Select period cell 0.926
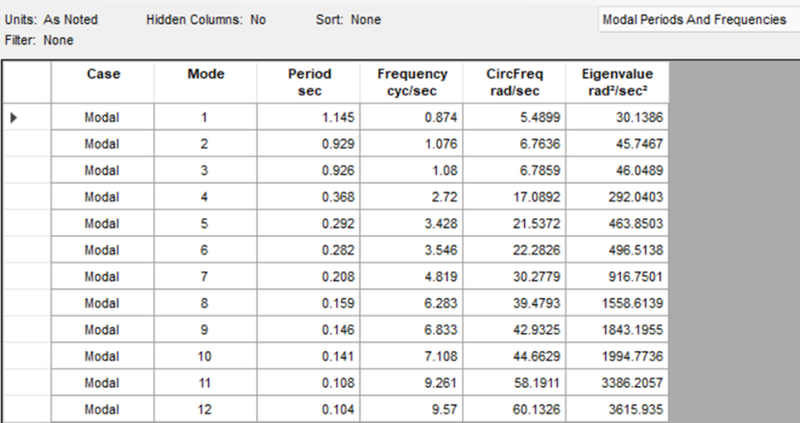Viewport: 800px width, 423px height. 309,170
